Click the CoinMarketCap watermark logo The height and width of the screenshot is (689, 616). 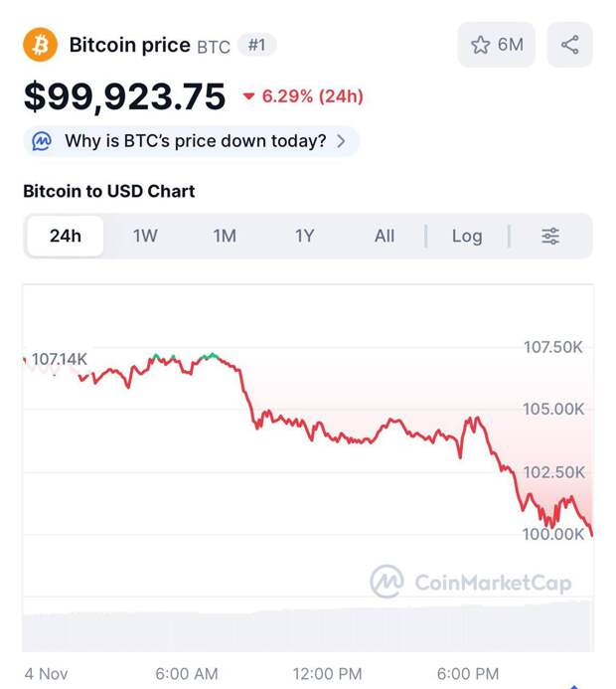386,582
